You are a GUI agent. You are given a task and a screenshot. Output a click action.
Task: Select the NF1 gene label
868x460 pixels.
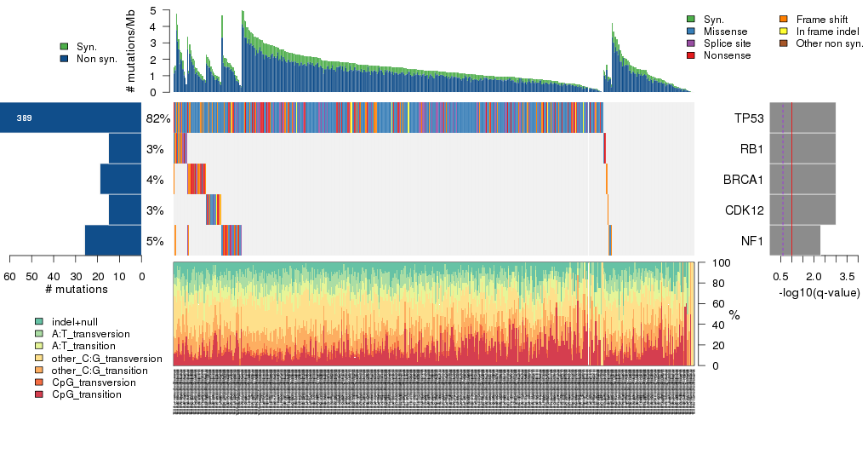tap(751, 241)
